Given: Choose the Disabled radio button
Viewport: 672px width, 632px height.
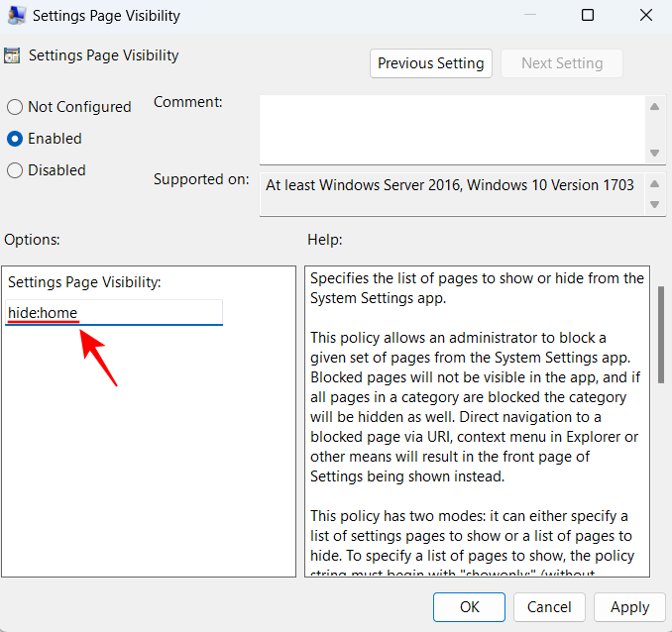Looking at the screenshot, I should (15, 170).
